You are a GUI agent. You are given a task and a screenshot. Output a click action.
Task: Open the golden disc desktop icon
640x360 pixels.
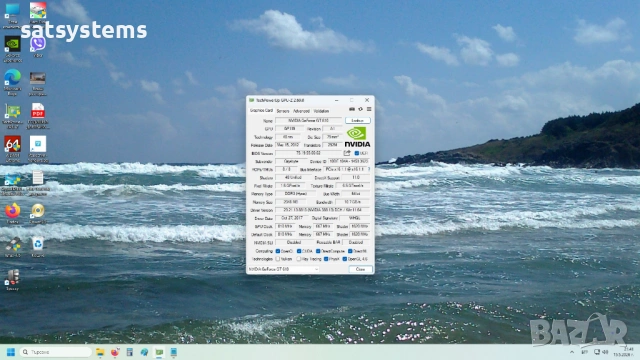point(38,211)
